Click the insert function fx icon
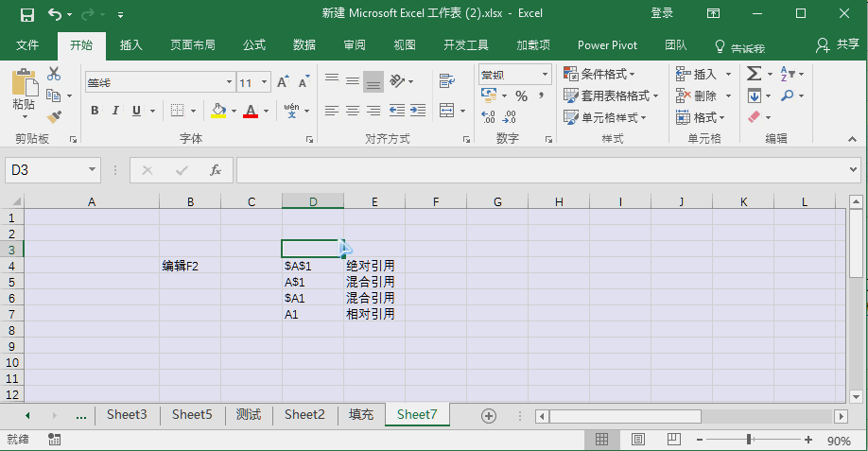 (216, 170)
